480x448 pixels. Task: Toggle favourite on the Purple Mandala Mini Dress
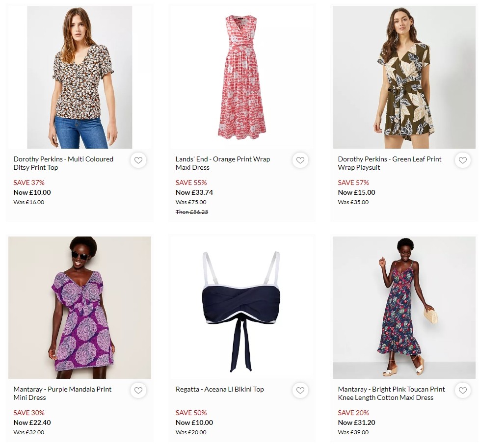click(x=138, y=390)
